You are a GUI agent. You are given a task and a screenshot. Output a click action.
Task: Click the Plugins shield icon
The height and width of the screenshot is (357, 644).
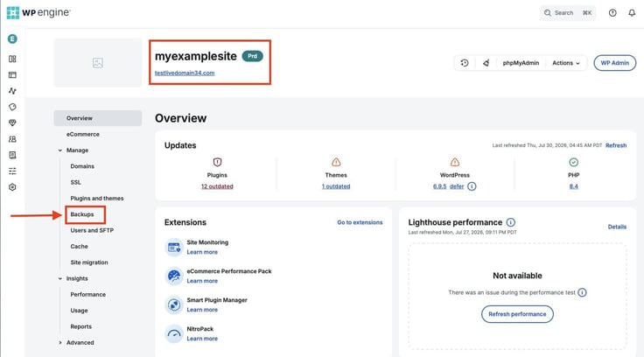[217, 162]
